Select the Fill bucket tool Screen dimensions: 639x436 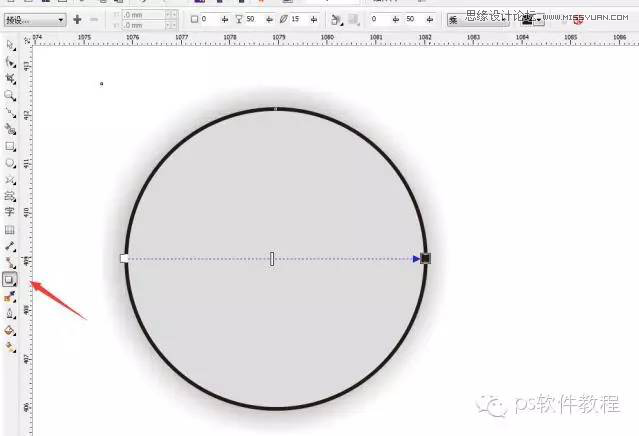pos(10,330)
